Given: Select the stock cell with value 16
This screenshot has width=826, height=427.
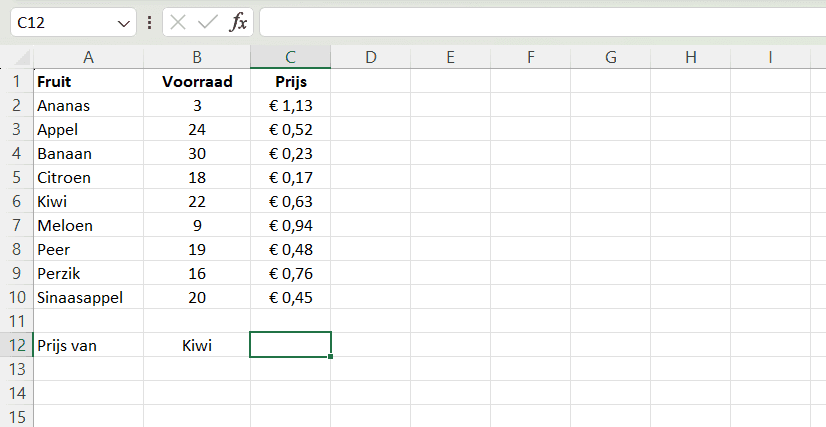Looking at the screenshot, I should [197, 273].
